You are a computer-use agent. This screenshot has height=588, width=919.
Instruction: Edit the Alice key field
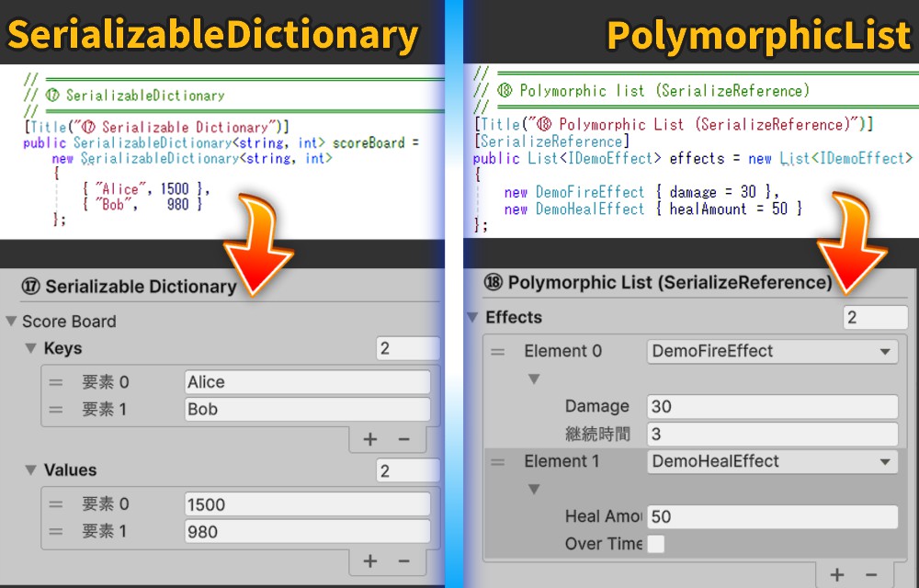pyautogui.click(x=307, y=382)
